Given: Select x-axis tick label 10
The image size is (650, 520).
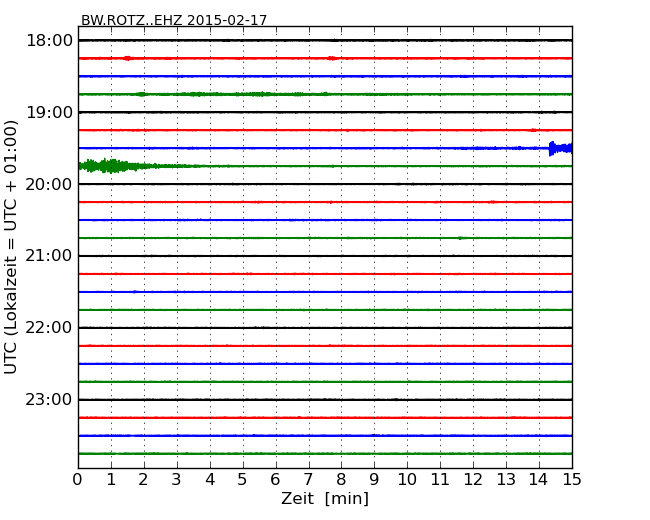Looking at the screenshot, I should point(407,480).
